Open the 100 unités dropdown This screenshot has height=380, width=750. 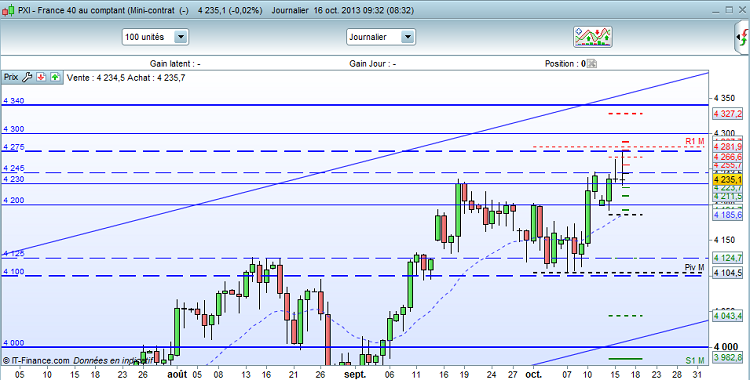[155, 37]
